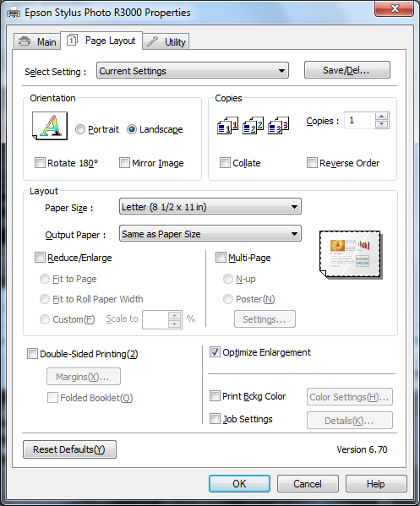Click the Scale to up arrow
420x506 pixels.
pos(175,315)
